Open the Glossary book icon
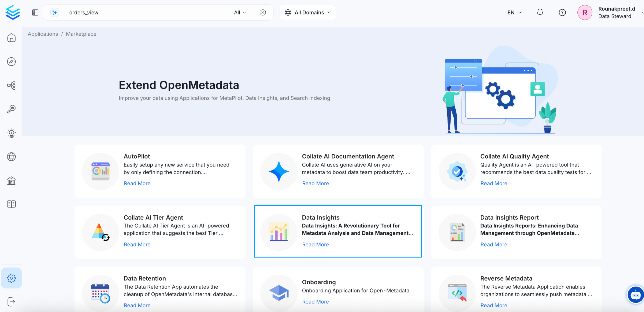Viewport: 644px width, 312px height. pyautogui.click(x=12, y=204)
